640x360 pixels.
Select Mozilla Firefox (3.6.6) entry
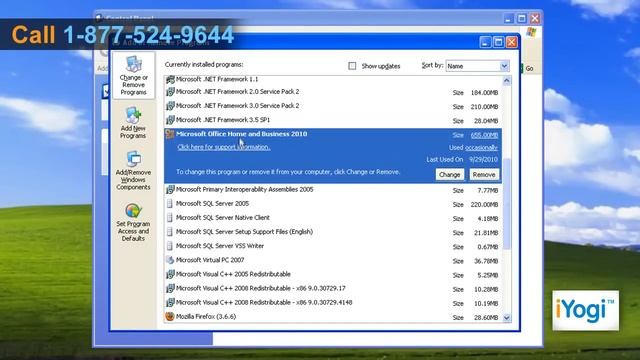[206, 317]
